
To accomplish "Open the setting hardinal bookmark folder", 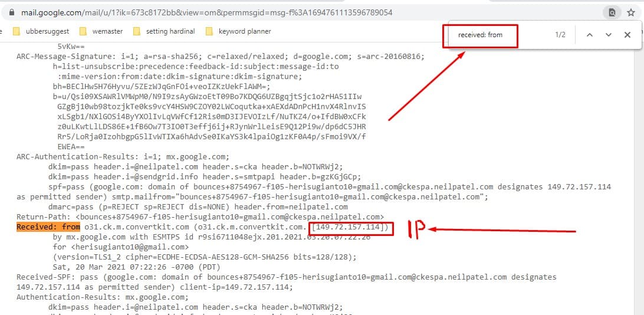I will [164, 31].
